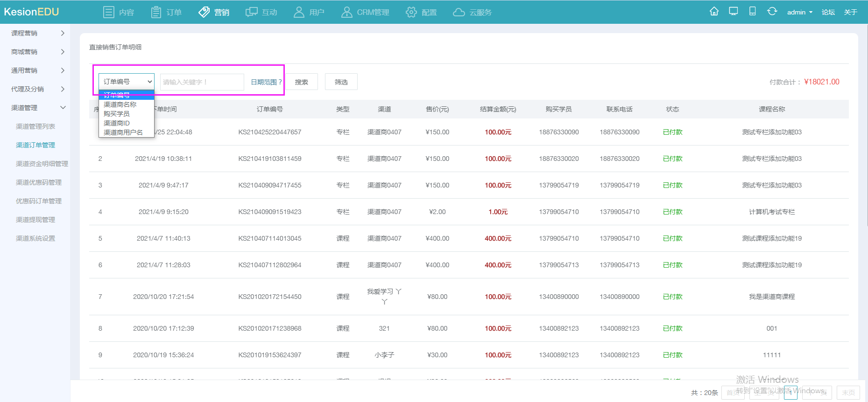The height and width of the screenshot is (402, 868).
Task: Select 渠道商名称 from dropdown list
Action: click(120, 104)
